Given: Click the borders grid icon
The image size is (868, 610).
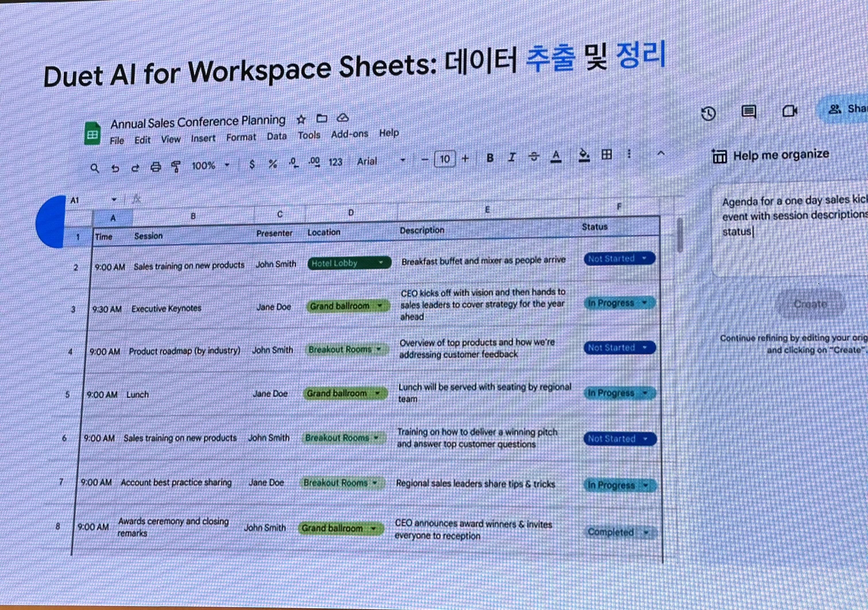Looking at the screenshot, I should click(607, 155).
